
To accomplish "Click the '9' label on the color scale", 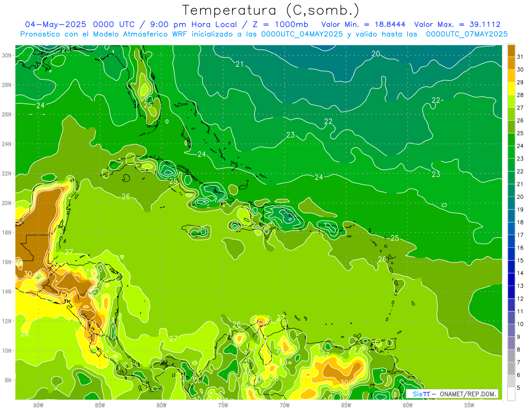I will coord(519,337).
